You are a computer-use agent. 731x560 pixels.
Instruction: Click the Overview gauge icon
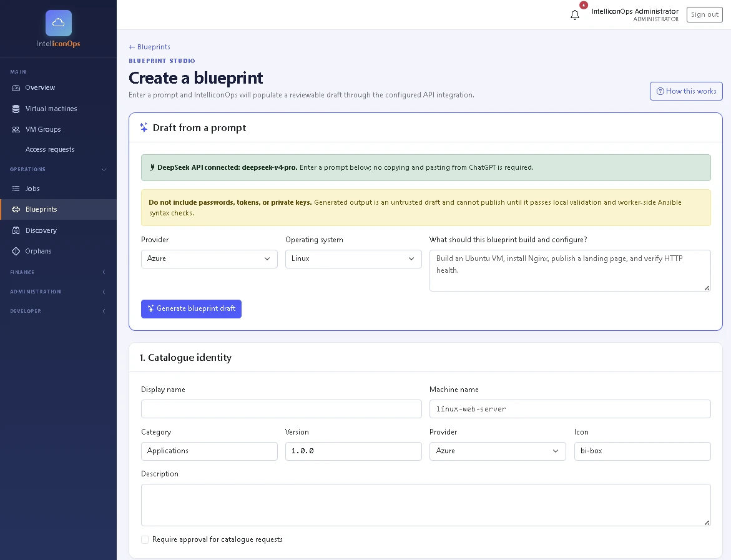click(x=16, y=87)
